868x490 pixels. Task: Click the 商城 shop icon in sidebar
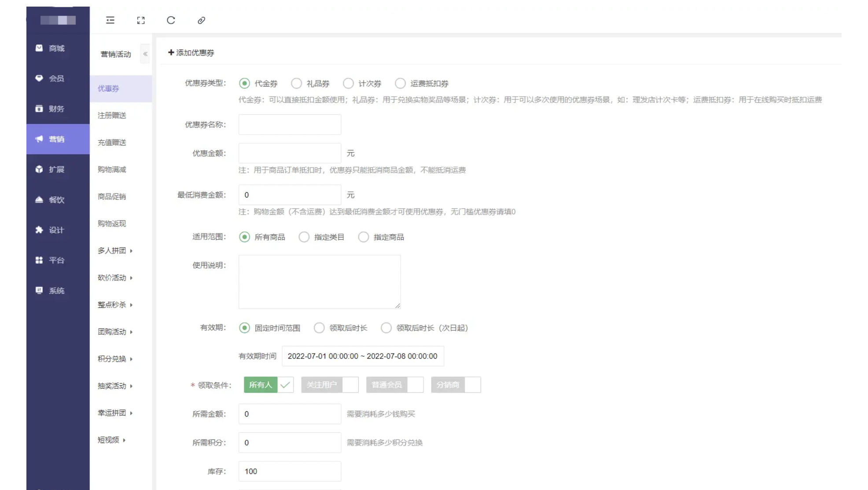[39, 48]
